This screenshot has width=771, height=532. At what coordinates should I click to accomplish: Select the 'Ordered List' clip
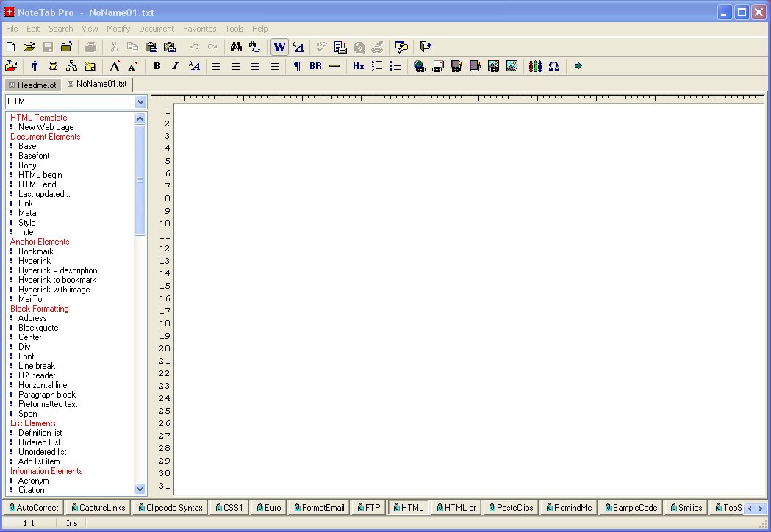40,442
